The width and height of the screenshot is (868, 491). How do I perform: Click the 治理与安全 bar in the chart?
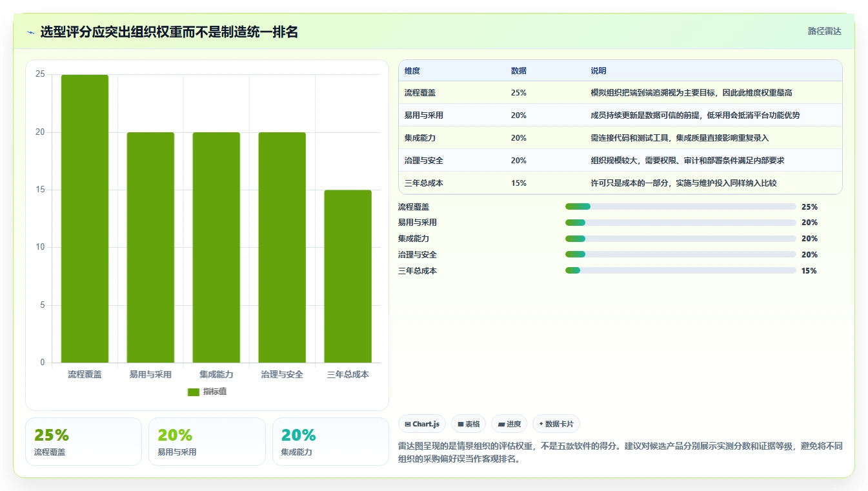coord(282,248)
